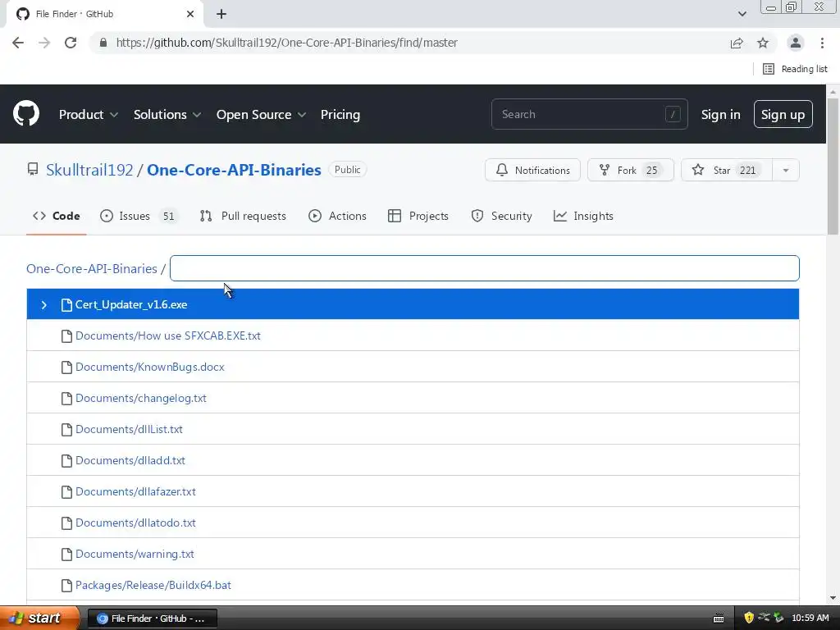This screenshot has height=630, width=840.
Task: Close the File Finder tab
Action: tap(190, 14)
